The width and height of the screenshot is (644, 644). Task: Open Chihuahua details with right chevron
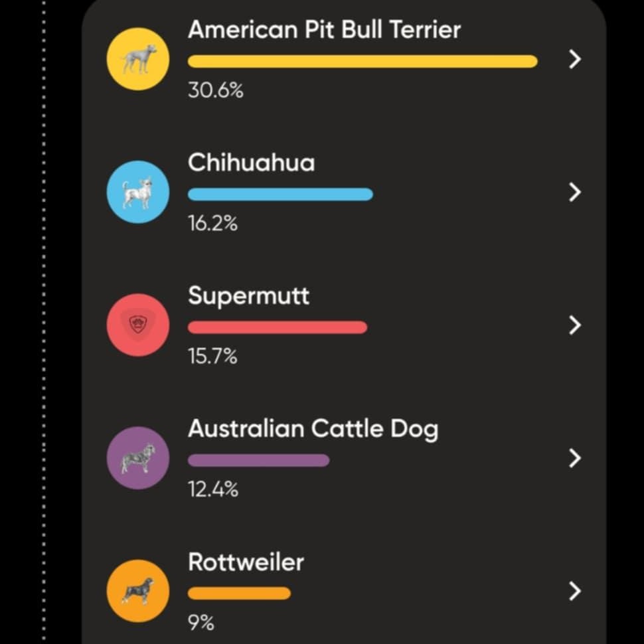coord(575,192)
